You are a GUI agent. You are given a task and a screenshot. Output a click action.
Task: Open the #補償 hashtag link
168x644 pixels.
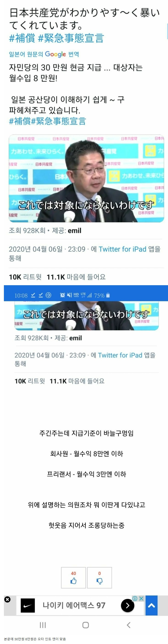point(22,38)
